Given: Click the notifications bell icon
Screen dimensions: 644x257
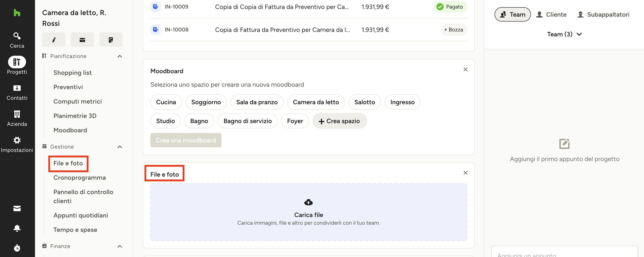Looking at the screenshot, I should click(17, 228).
